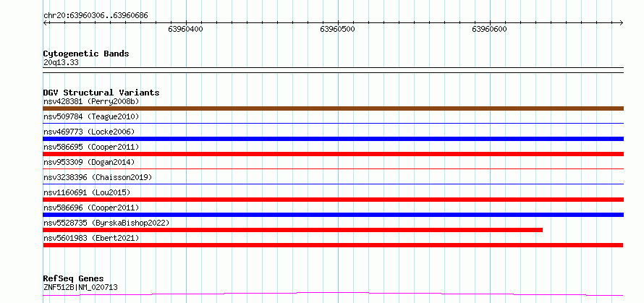Click label nsv3238396 (Chaisson2019)

point(98,177)
